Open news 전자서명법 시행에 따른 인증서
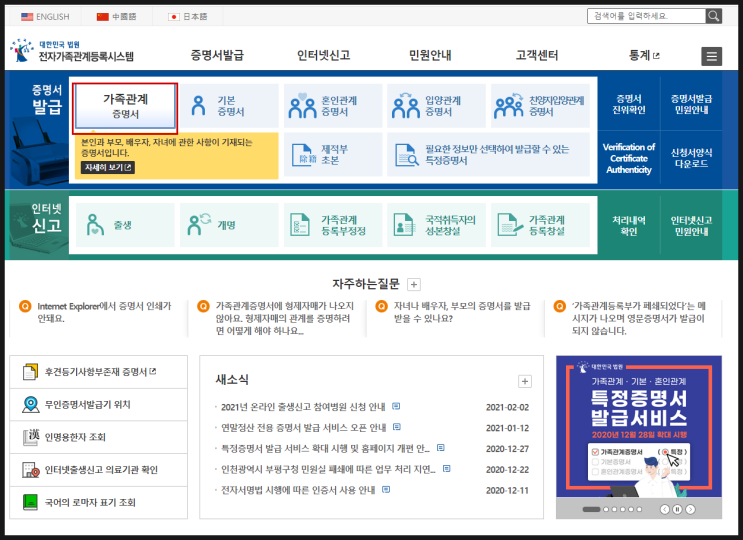 coord(298,490)
